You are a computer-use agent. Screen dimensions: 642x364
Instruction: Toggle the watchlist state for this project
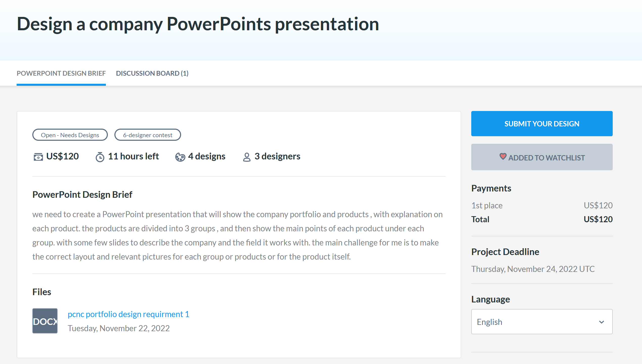542,157
